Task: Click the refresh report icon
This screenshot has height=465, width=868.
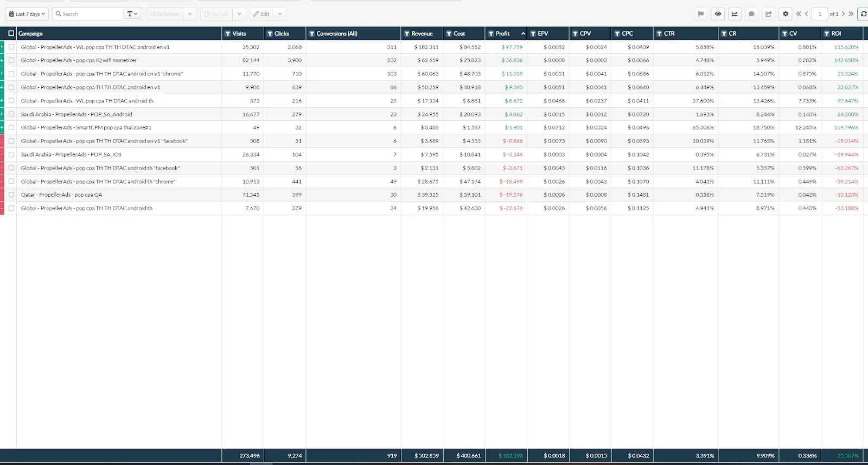Action: click(x=863, y=14)
